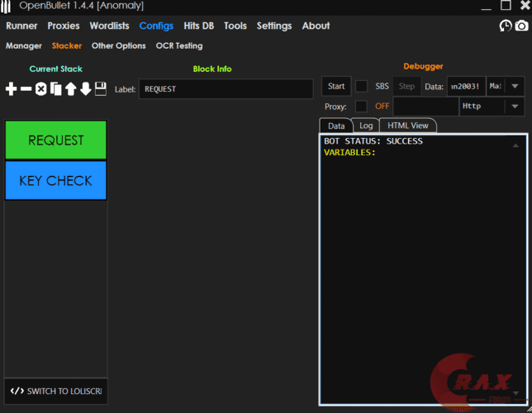Viewport: 532px width, 413px height.
Task: Click the debugger output scroll up arrow
Action: [515, 145]
